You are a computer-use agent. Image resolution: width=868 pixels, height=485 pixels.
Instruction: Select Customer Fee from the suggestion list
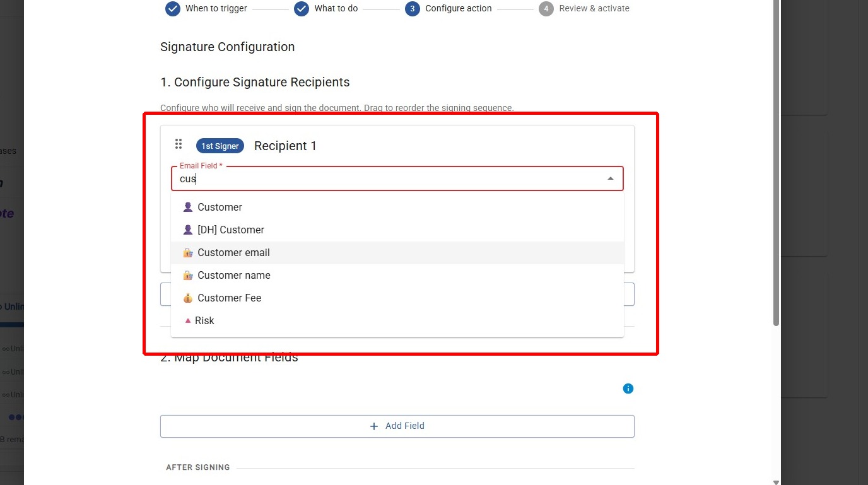point(230,298)
